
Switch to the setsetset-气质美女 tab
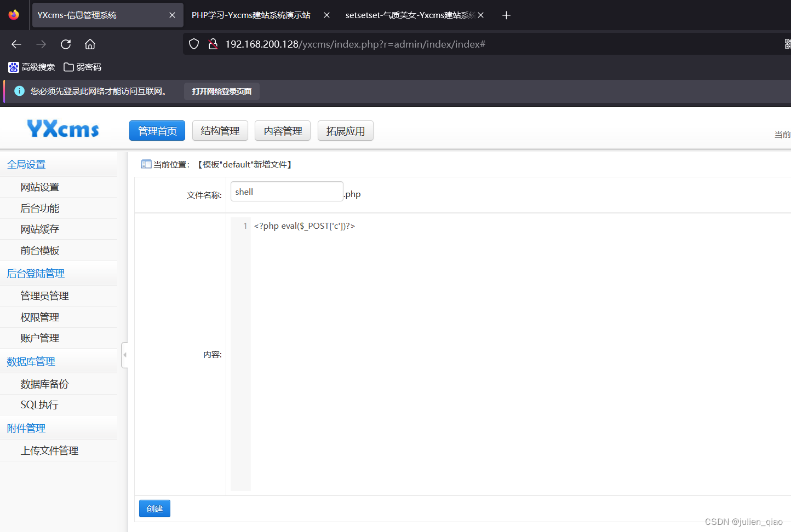(409, 15)
